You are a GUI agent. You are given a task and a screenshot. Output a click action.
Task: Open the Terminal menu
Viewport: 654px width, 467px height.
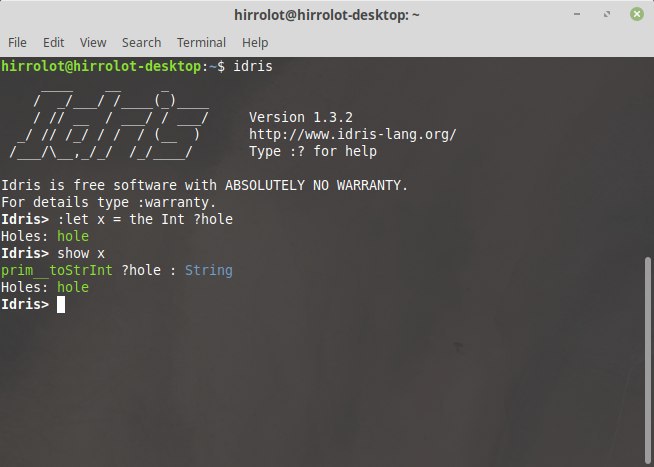click(x=201, y=43)
